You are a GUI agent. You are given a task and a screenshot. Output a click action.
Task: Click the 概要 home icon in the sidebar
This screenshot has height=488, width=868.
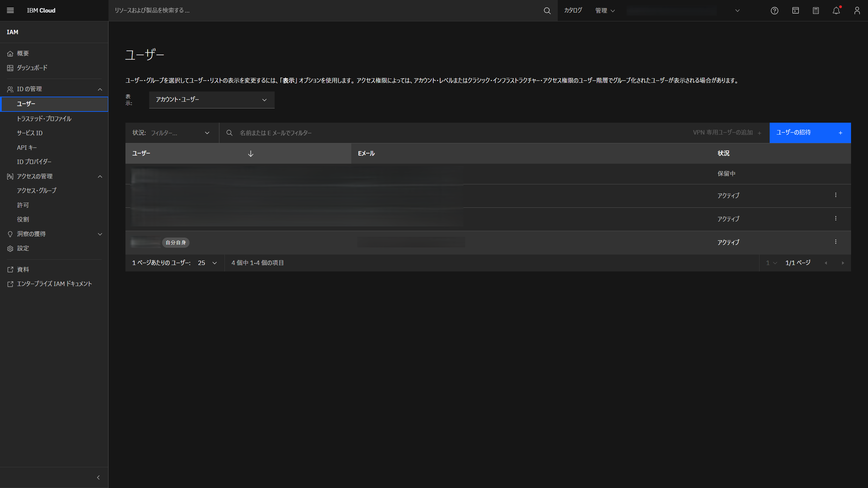10,53
